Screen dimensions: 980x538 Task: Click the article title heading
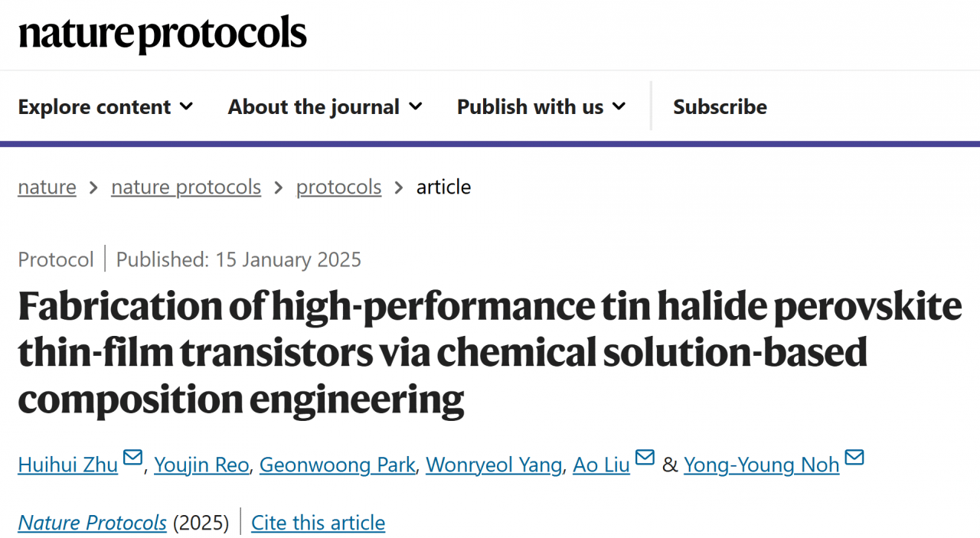(490, 352)
